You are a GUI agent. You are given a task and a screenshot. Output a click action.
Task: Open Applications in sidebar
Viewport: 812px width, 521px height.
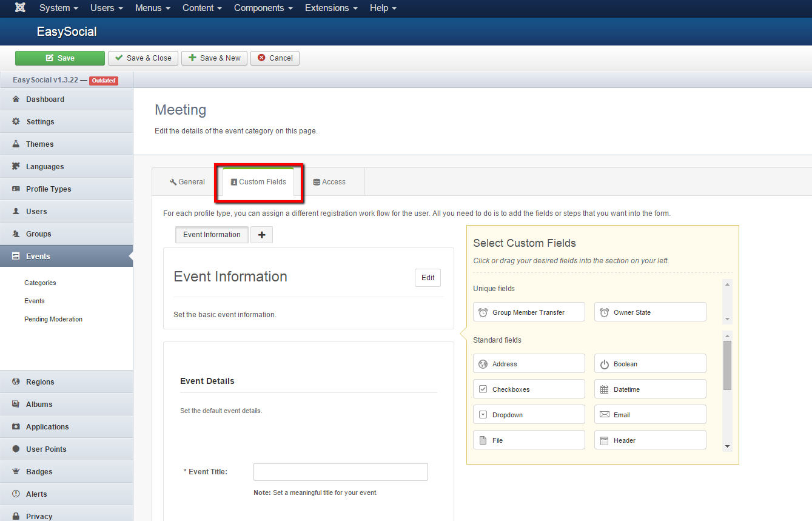pos(66,427)
